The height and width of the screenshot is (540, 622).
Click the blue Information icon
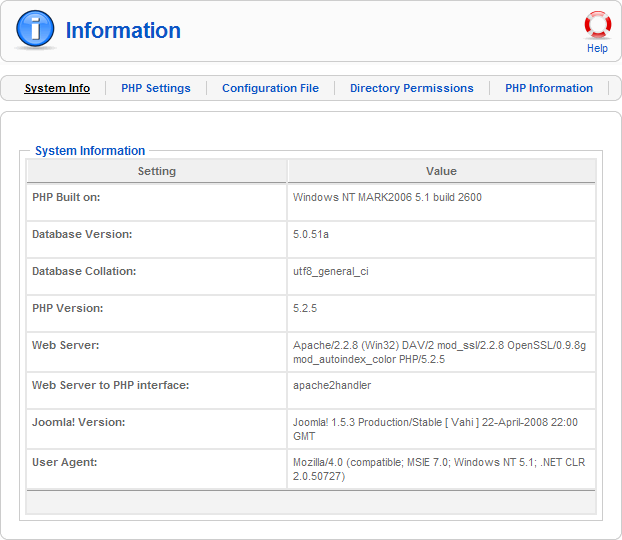[35, 31]
